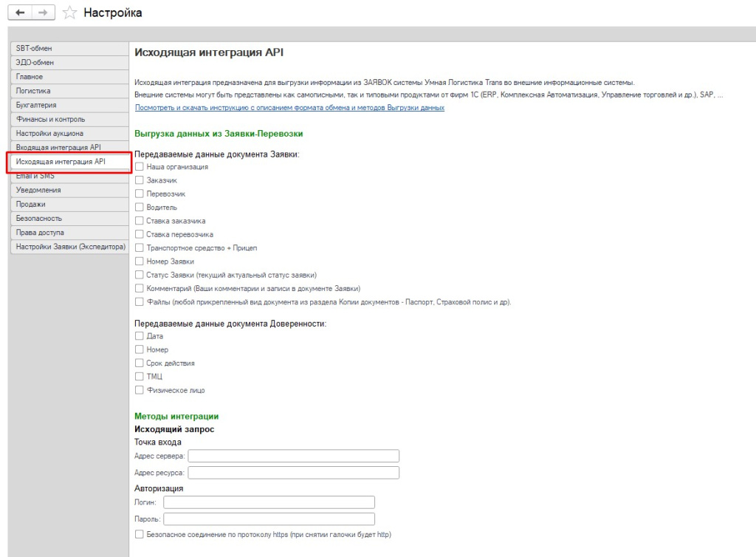
Task: Click the Передаваемые данные документа Доверенности label
Action: [230, 324]
